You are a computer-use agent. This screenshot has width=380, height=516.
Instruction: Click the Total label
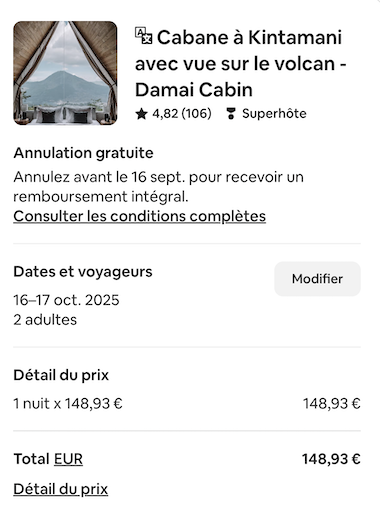coord(31,459)
